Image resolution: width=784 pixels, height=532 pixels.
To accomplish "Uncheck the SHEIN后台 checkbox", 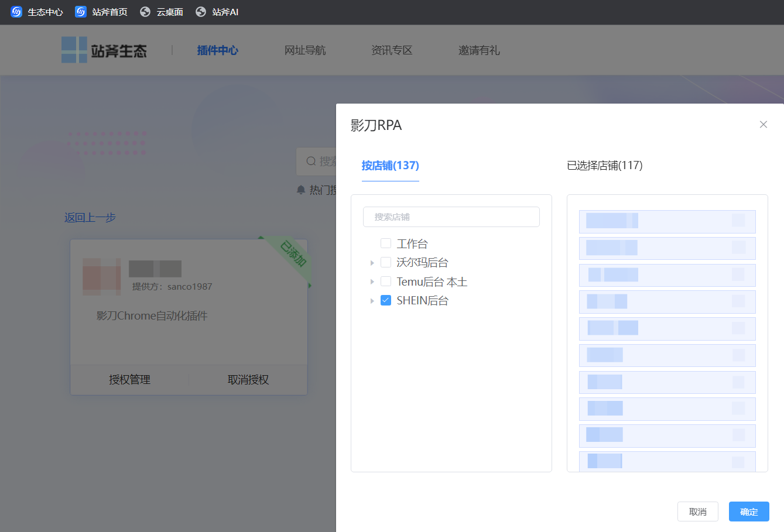I will click(386, 300).
